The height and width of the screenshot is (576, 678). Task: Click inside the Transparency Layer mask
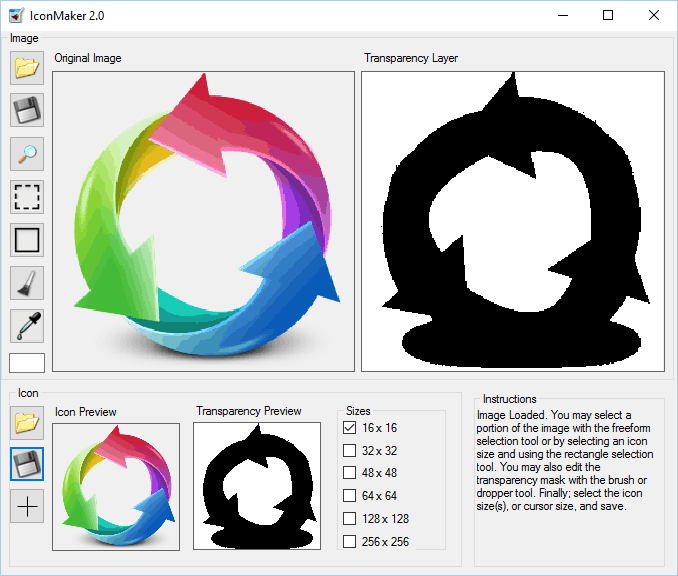(513, 221)
